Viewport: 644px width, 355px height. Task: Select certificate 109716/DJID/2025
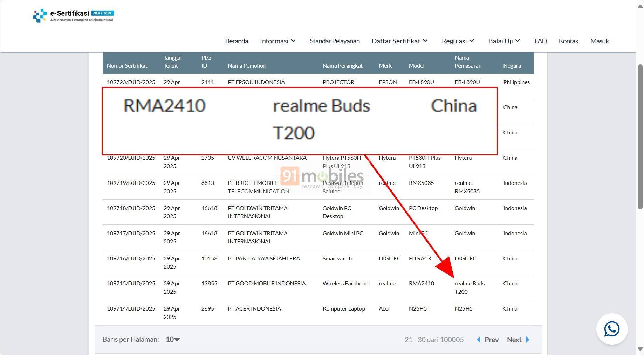pyautogui.click(x=131, y=258)
